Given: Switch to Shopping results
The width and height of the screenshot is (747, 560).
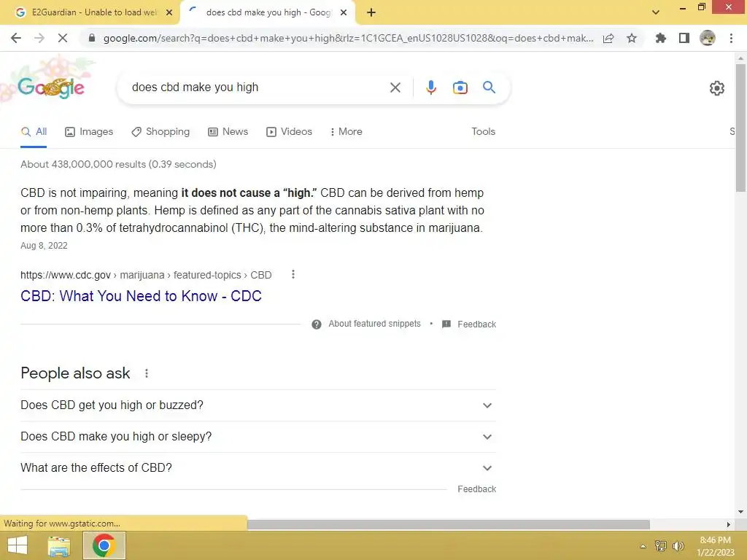Looking at the screenshot, I should pyautogui.click(x=160, y=132).
